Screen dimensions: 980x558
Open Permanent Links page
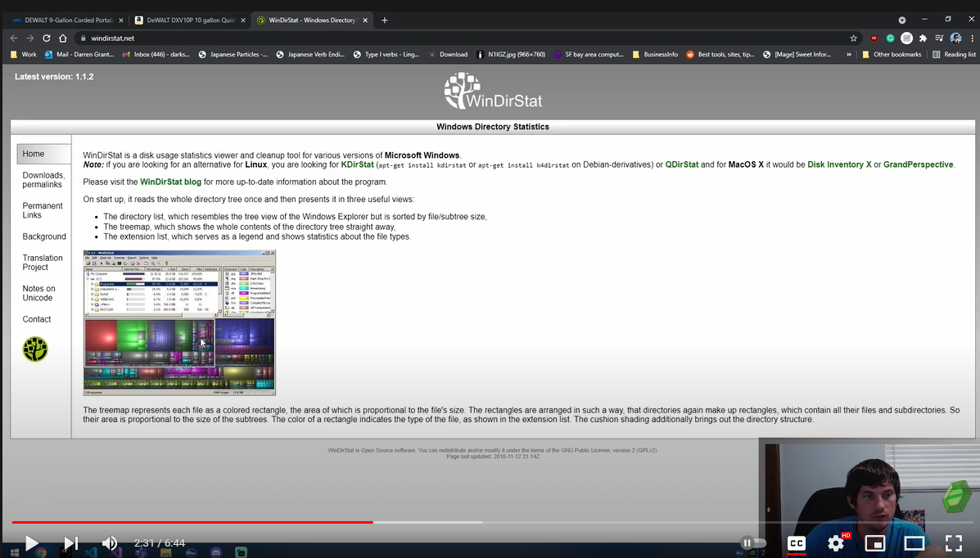point(42,210)
